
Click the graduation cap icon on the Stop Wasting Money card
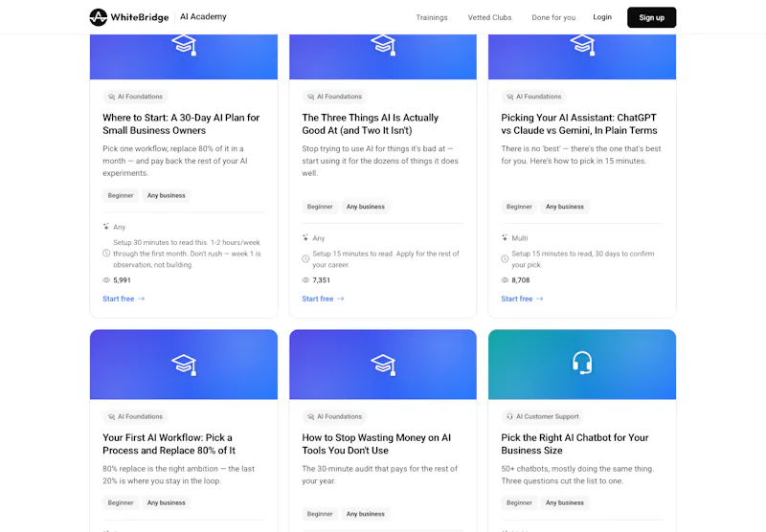[383, 365]
